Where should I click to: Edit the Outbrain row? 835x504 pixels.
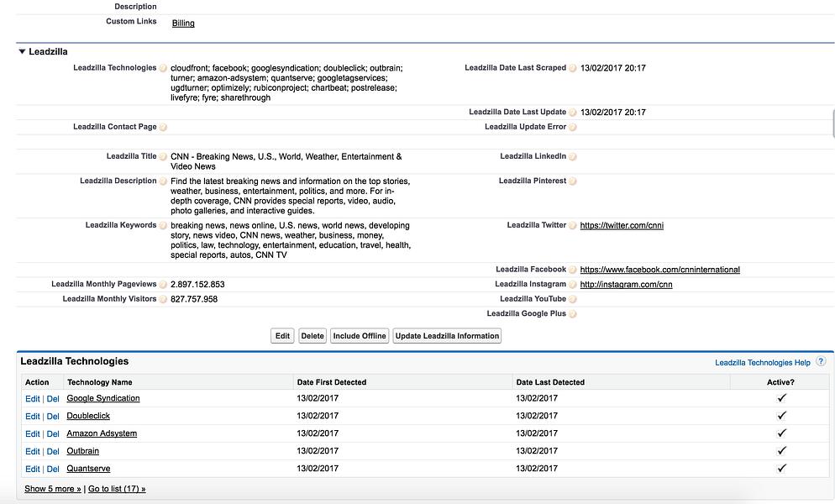pos(33,451)
